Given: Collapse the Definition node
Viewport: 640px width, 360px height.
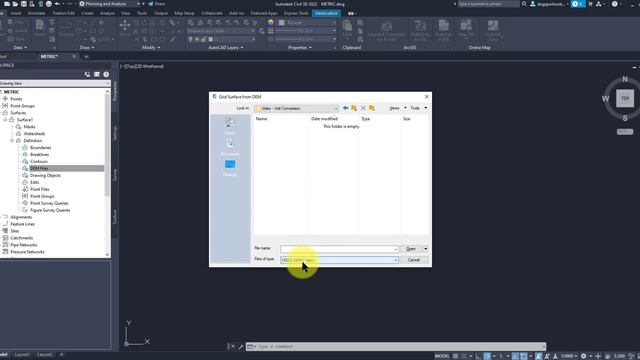Looking at the screenshot, I should click(x=12, y=140).
